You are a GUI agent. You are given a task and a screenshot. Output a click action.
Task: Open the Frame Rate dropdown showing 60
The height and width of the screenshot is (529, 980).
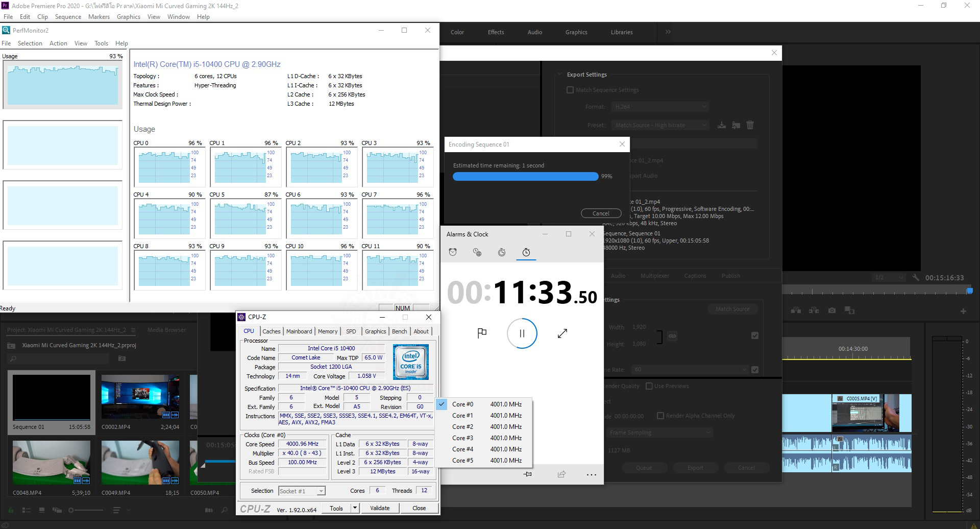tap(690, 370)
